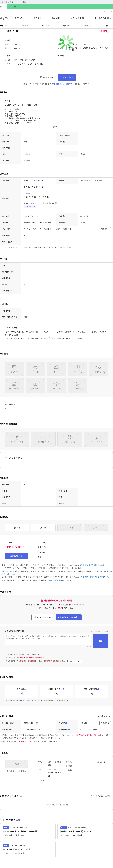Click the company LOGO thumbnail

pos(16,764)
